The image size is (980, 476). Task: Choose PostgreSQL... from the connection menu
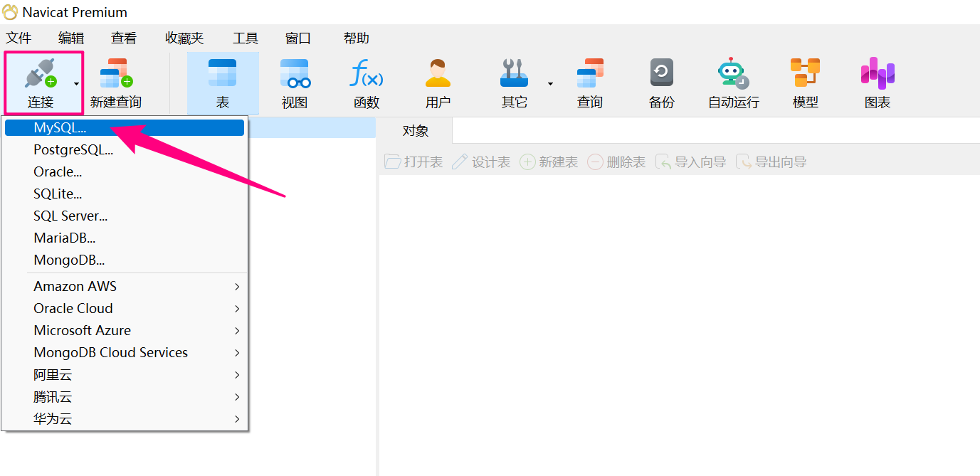click(73, 150)
